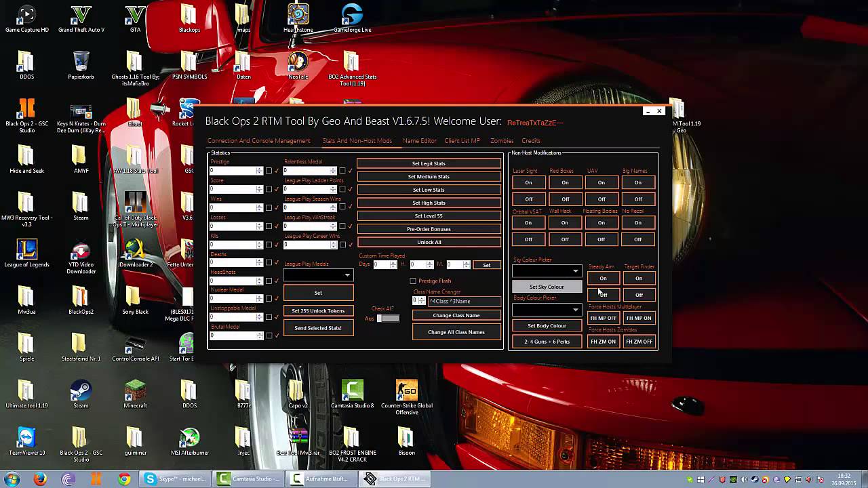The width and height of the screenshot is (868, 488).
Task: Open ControlConsole API desktop icon
Action: point(135,348)
